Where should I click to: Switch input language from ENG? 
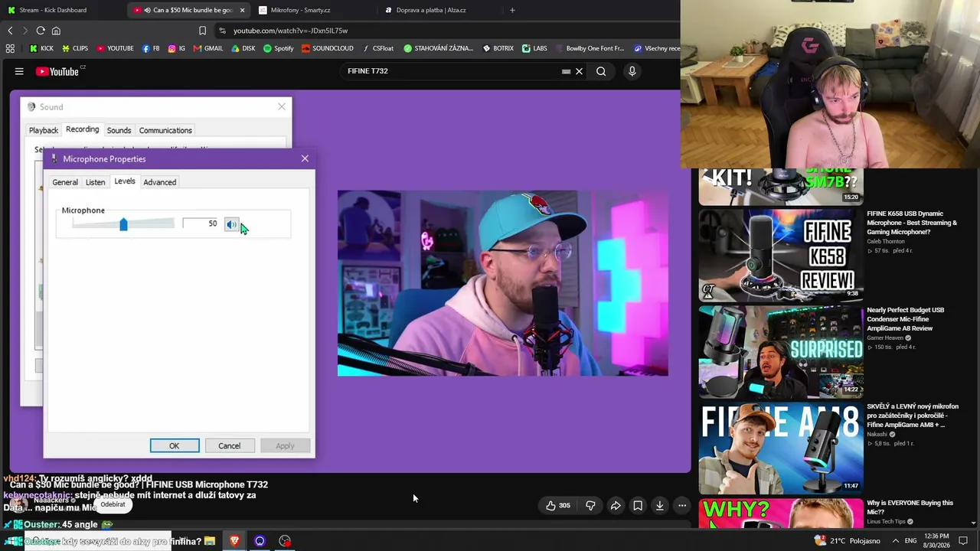click(x=910, y=541)
